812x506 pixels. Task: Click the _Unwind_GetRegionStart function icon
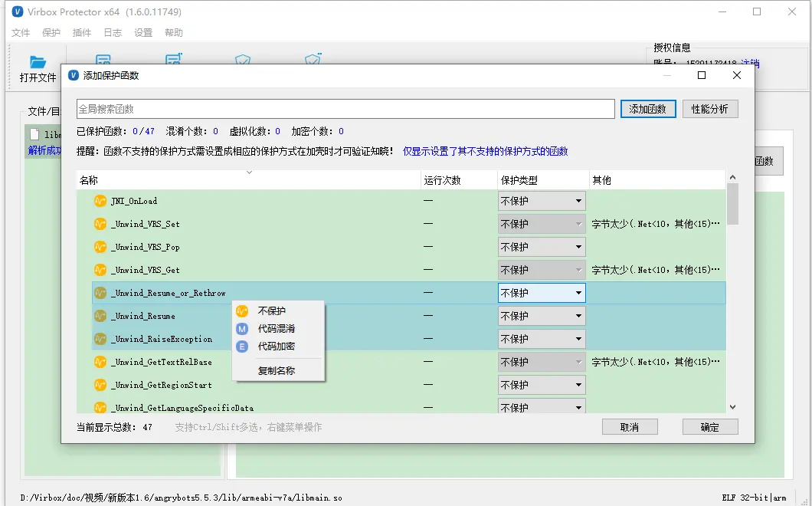(x=100, y=385)
